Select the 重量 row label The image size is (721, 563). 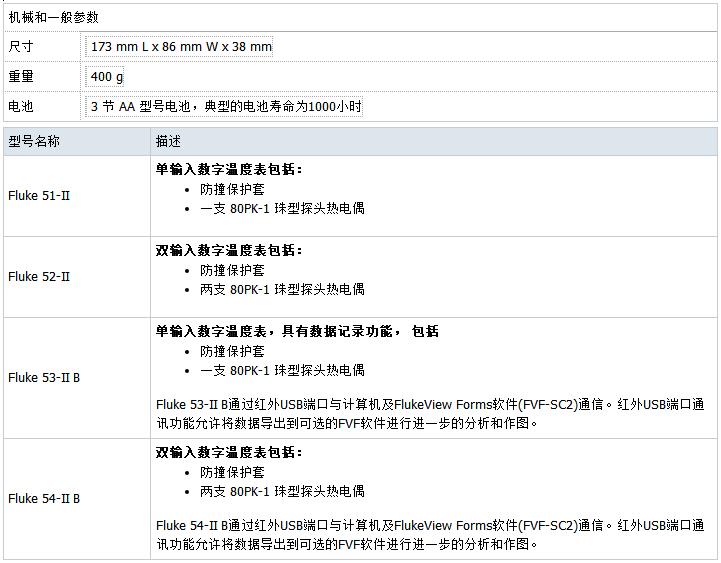[21, 76]
